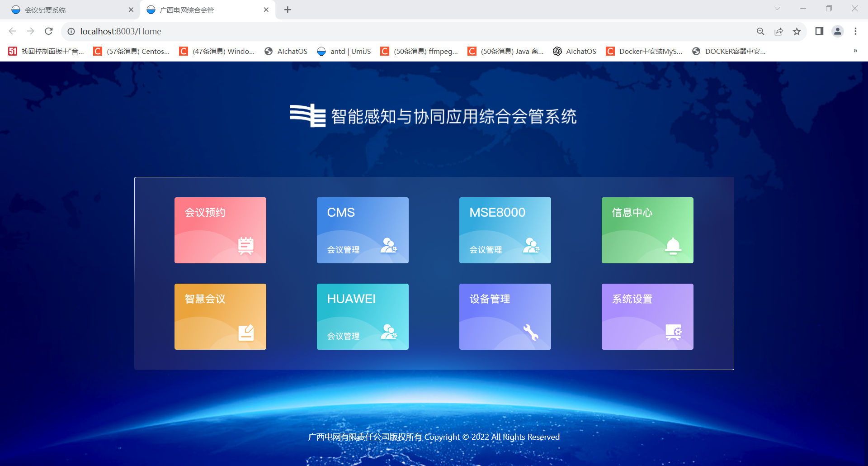Toggle the browser side panel
Screen dimensions: 868x466
tap(819, 31)
